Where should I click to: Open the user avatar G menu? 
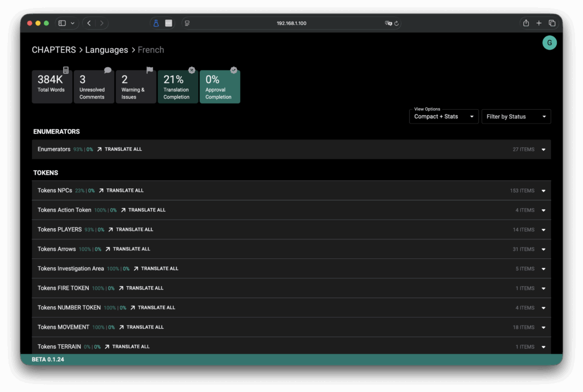(x=549, y=43)
